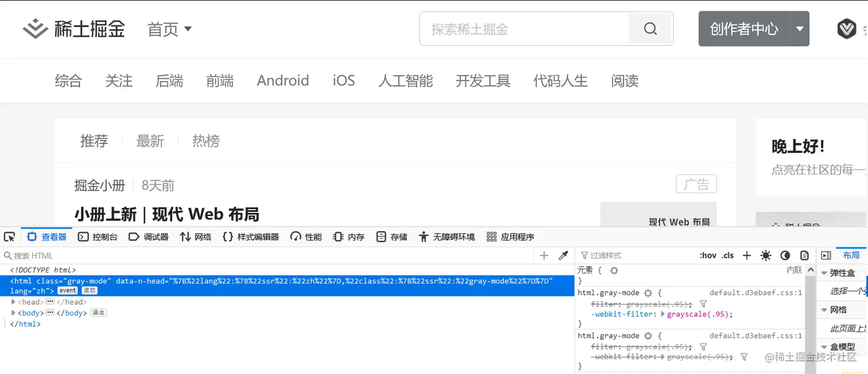The height and width of the screenshot is (374, 868).
Task: Enable the :hov pseudo-class toggle
Action: [x=708, y=255]
